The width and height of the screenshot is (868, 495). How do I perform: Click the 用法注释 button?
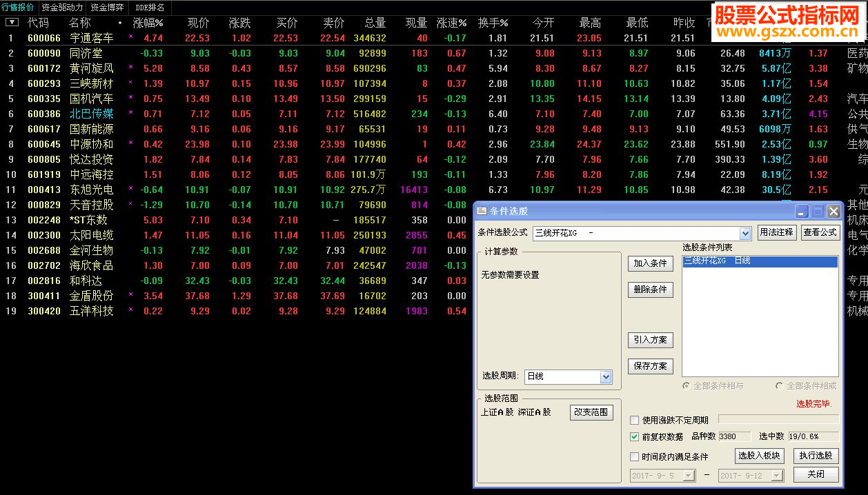[776, 232]
